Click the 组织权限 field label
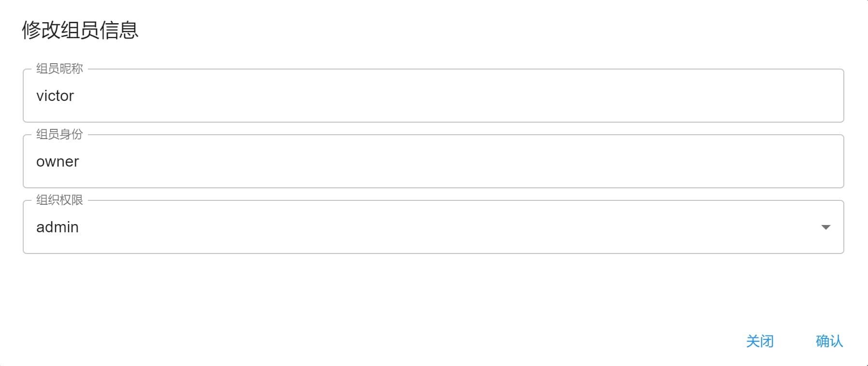Screen dimensions: 868x366 (59, 200)
